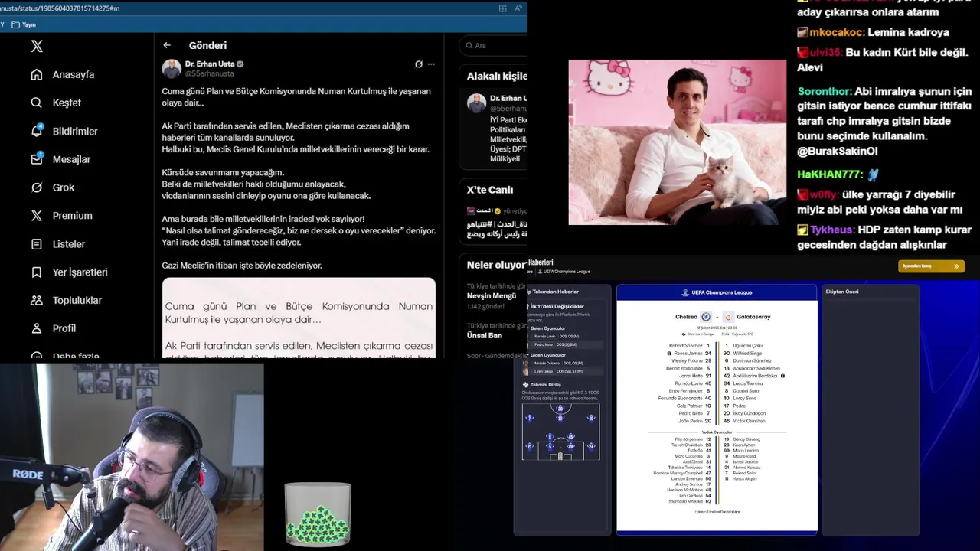
Task: Click mkocakoc chat username
Action: 837,32
